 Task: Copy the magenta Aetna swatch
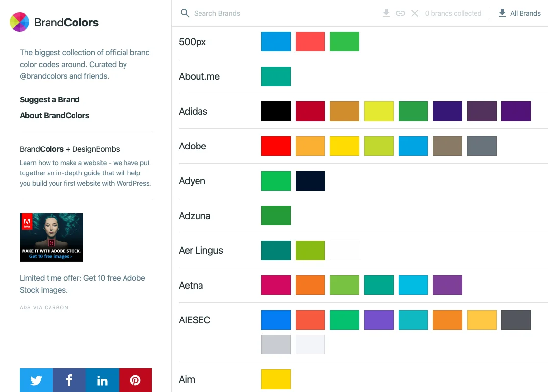pos(276,285)
